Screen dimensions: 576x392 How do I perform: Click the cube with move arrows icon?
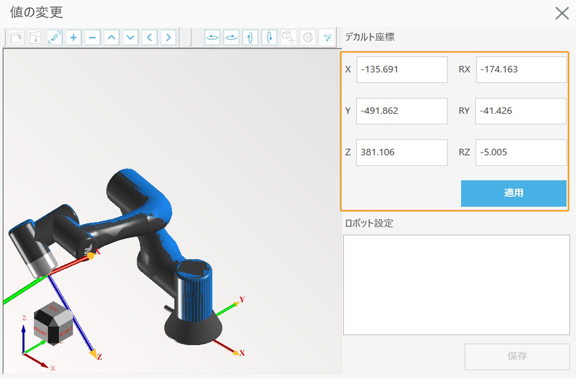[x=288, y=37]
